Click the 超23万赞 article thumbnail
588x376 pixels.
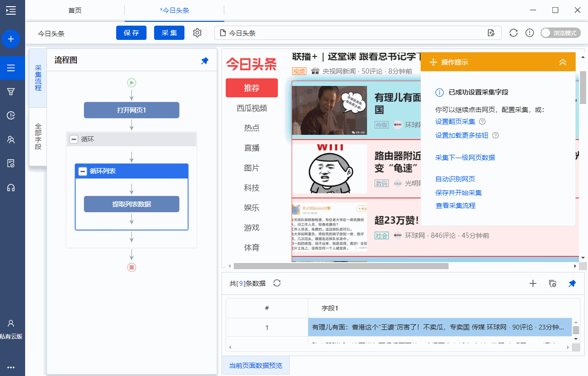[330, 227]
